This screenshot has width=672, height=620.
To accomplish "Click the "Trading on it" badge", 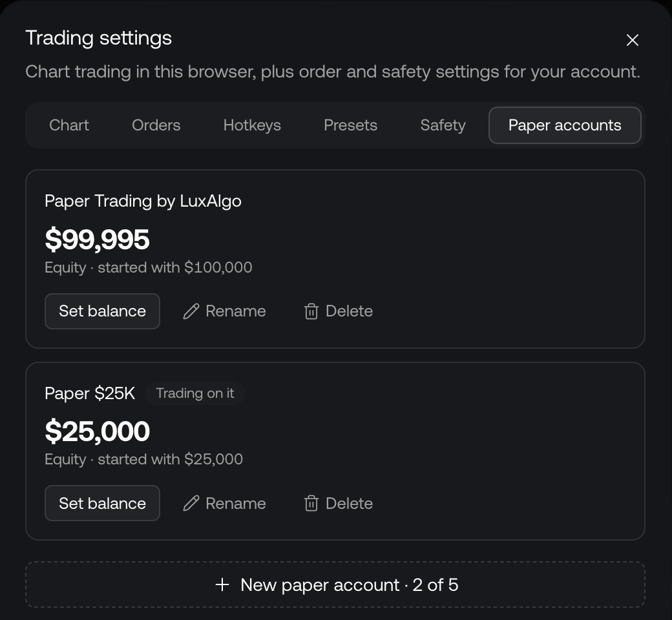I will [195, 393].
